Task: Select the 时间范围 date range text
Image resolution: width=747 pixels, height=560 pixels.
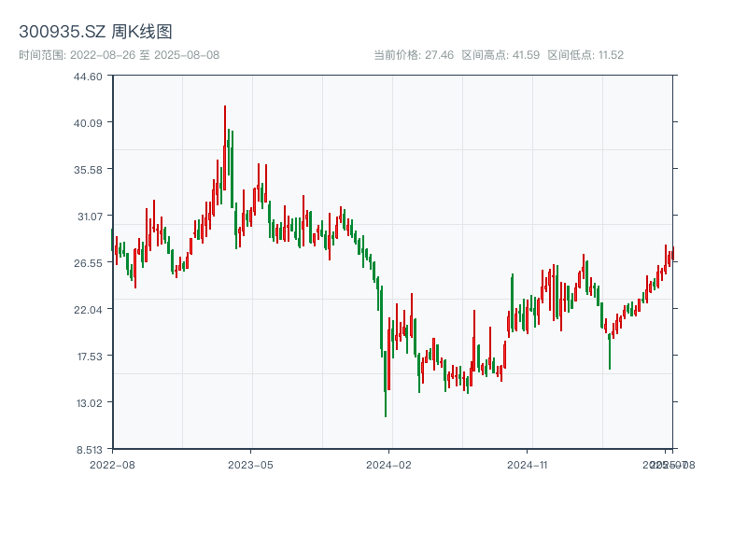Action: click(x=119, y=55)
